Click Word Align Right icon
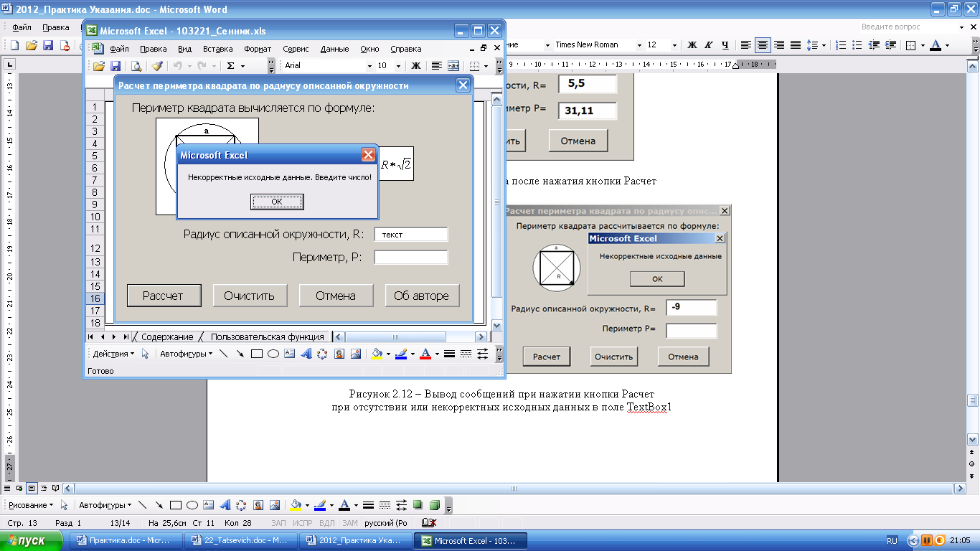The image size is (980, 551). click(x=779, y=44)
